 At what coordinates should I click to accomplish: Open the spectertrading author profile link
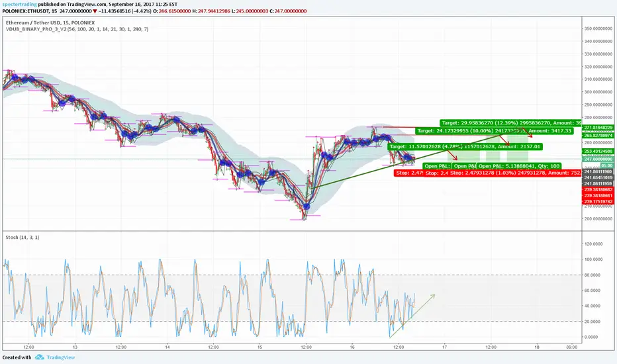pyautogui.click(x=20, y=5)
